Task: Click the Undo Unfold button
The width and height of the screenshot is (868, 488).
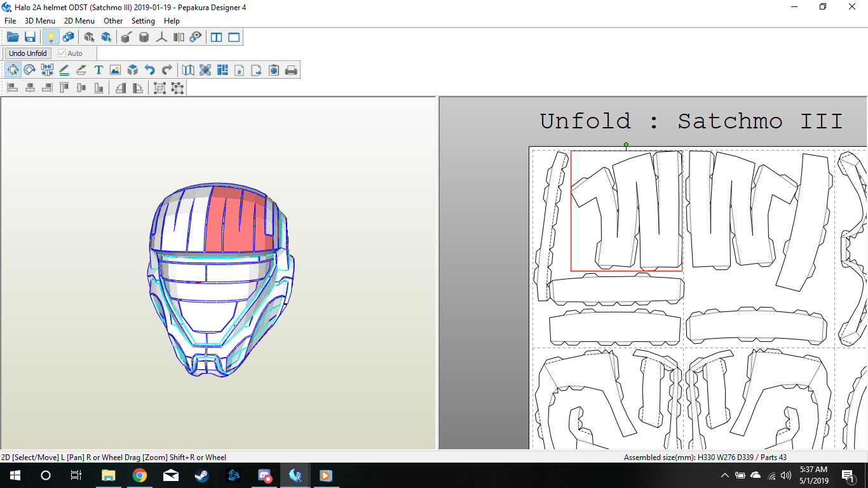Action: [28, 53]
